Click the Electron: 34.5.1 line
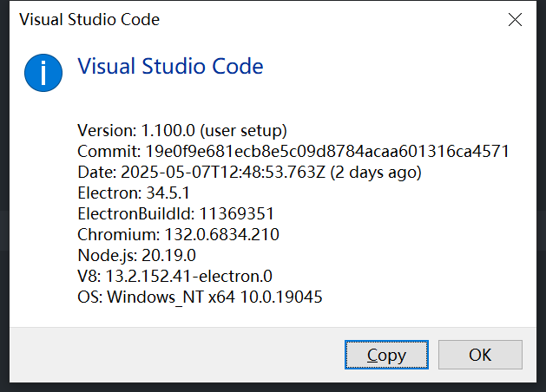 coord(134,193)
